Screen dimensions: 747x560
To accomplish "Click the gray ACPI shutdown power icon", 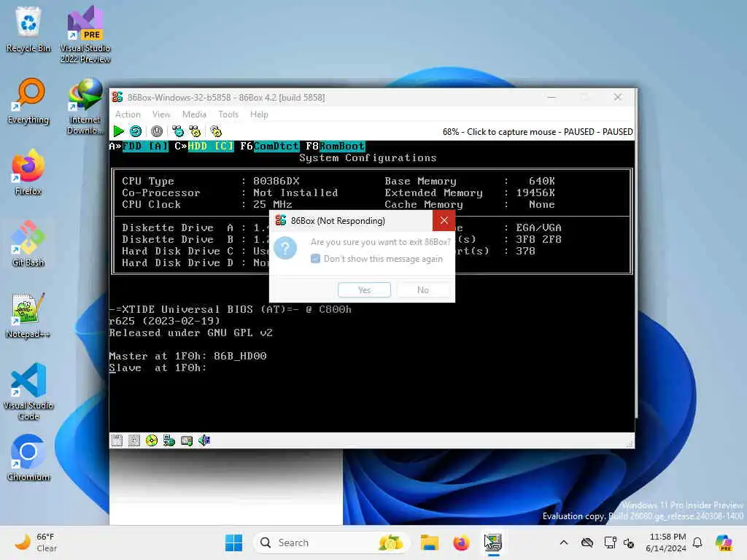I will [x=157, y=131].
